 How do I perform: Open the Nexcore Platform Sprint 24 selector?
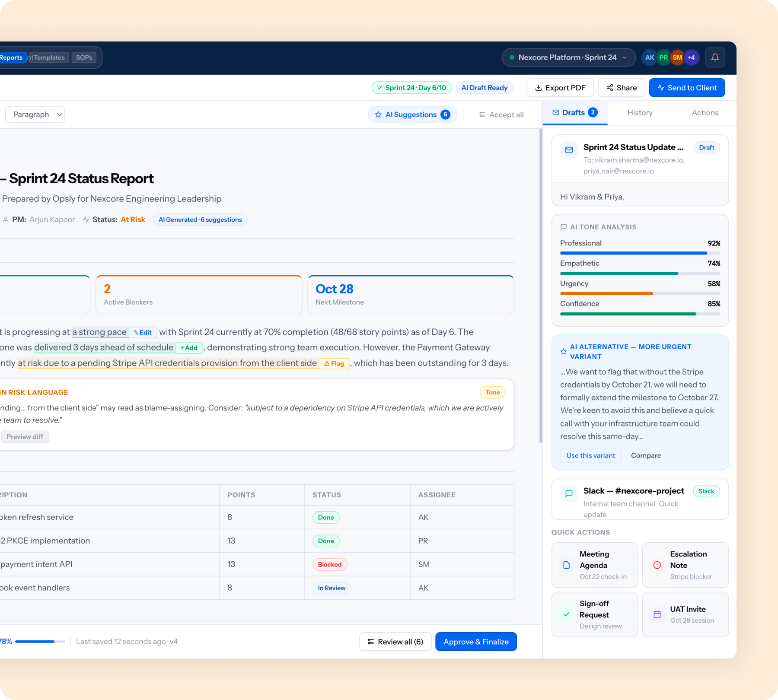click(568, 57)
